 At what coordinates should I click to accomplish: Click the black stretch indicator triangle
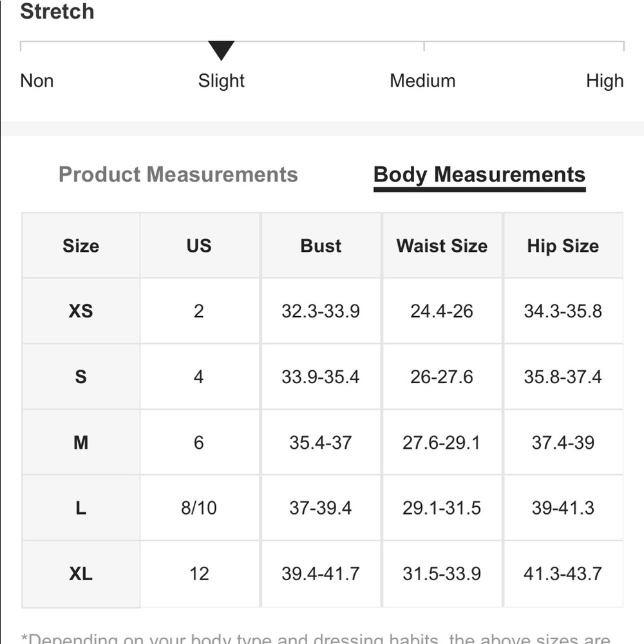[x=221, y=50]
